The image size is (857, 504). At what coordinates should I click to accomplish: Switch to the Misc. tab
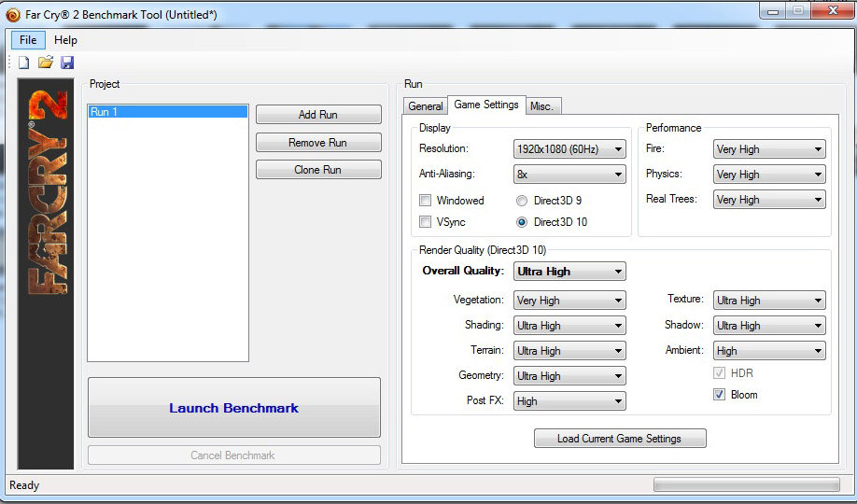click(541, 106)
